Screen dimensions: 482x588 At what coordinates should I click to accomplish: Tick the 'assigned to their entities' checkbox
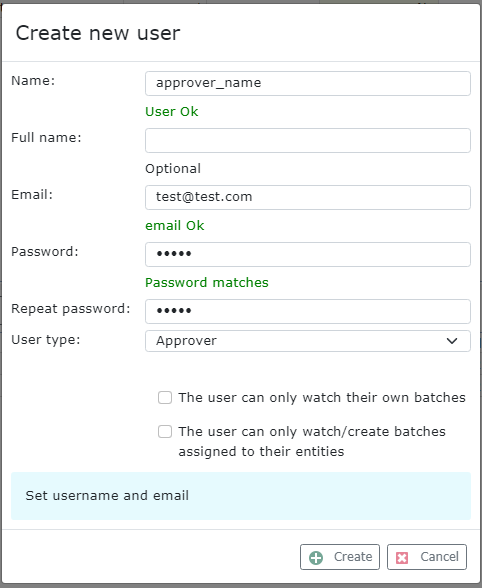coord(165,432)
